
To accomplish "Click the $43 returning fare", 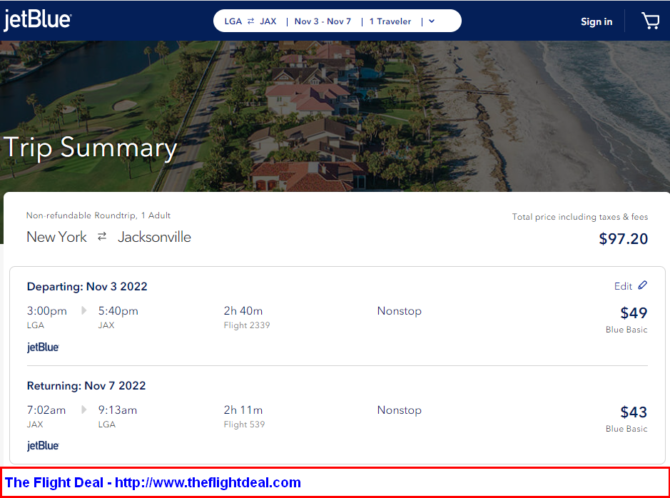I will point(634,412).
